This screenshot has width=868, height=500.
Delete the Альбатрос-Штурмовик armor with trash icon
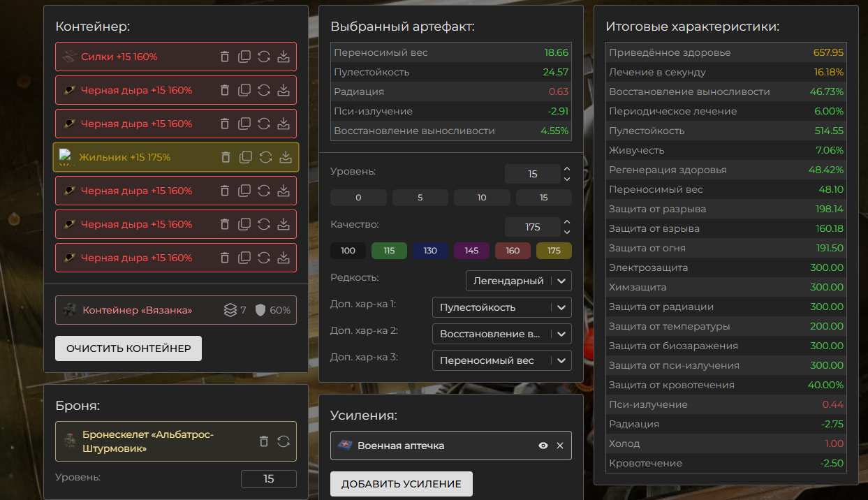[264, 441]
